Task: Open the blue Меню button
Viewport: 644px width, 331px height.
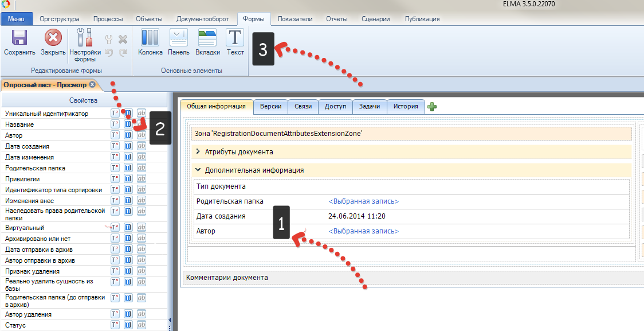Action: (x=16, y=19)
